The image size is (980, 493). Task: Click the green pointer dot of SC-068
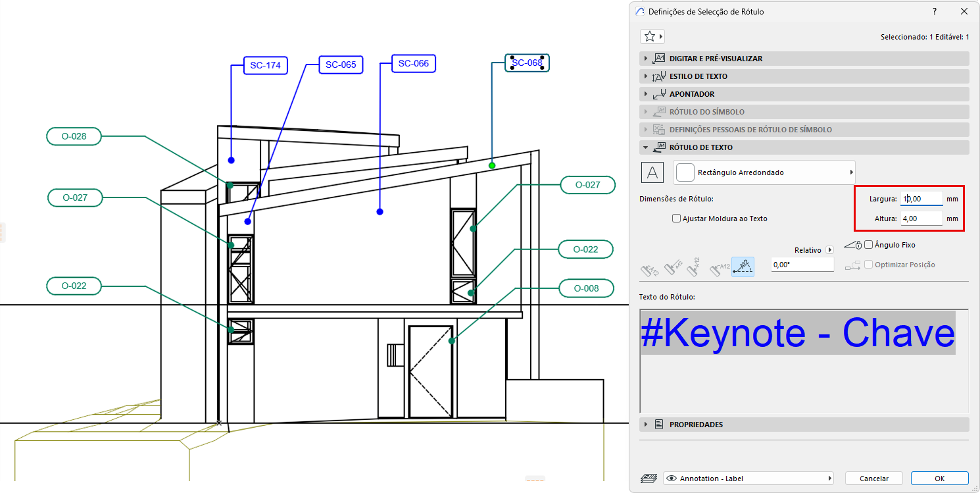click(x=492, y=165)
